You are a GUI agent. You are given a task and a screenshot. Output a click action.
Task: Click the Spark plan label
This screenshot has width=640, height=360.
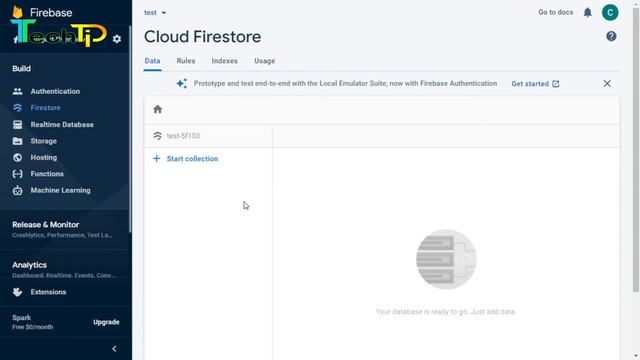tap(22, 318)
